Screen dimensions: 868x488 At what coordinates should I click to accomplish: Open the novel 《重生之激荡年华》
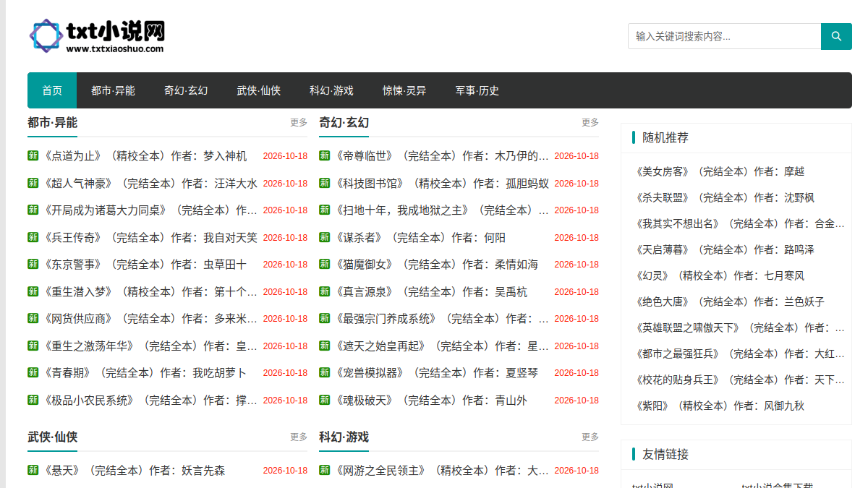point(150,346)
